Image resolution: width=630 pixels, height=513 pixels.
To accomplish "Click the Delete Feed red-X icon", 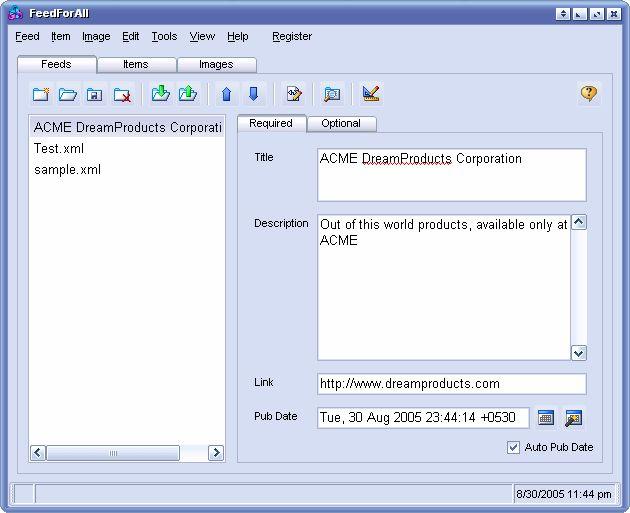I will [x=122, y=94].
